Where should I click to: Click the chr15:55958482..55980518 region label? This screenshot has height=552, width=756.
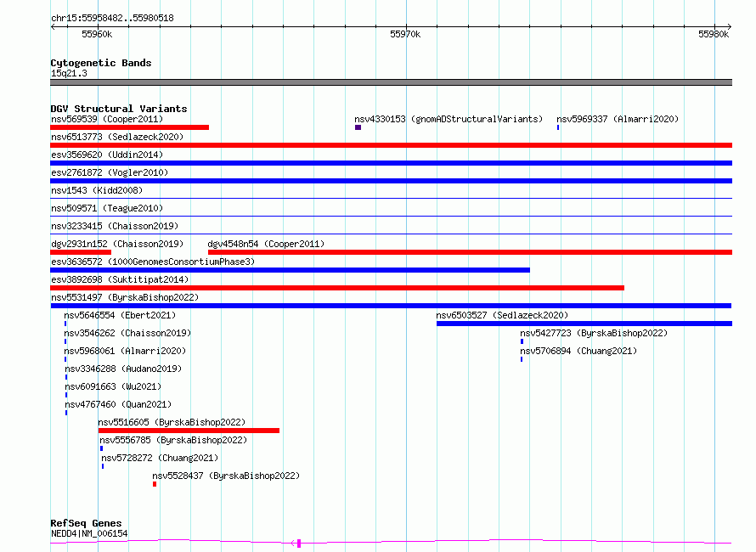(112, 19)
